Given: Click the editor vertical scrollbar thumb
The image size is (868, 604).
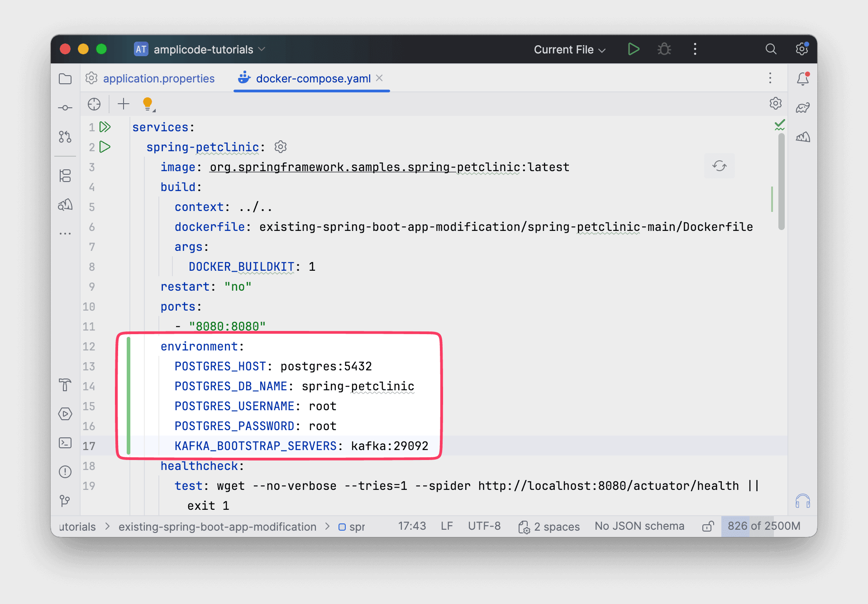Looking at the screenshot, I should point(781,181).
